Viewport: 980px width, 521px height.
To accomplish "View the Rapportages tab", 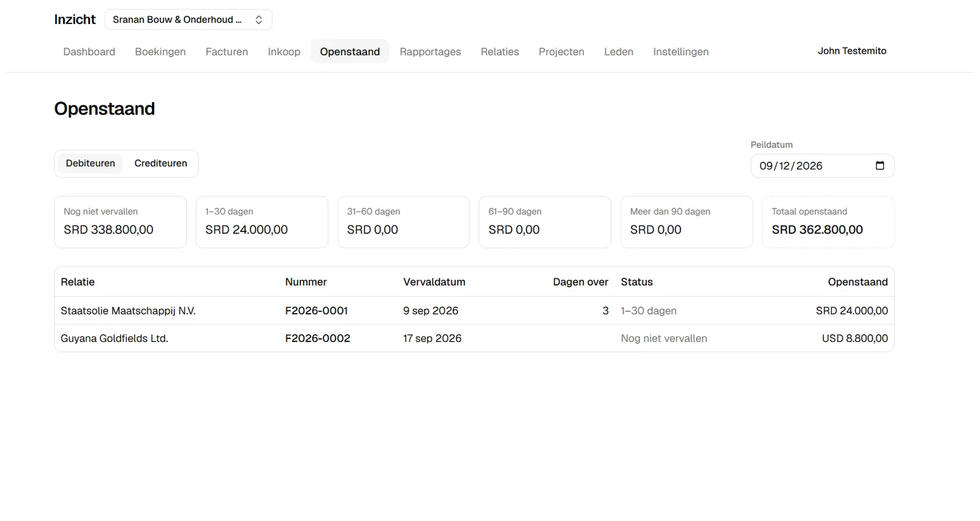I will (x=431, y=51).
